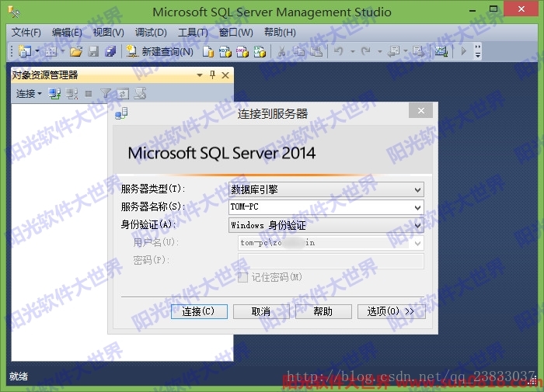Toggle 记住密码(M) checkbox
The height and width of the screenshot is (392, 544).
click(x=242, y=277)
